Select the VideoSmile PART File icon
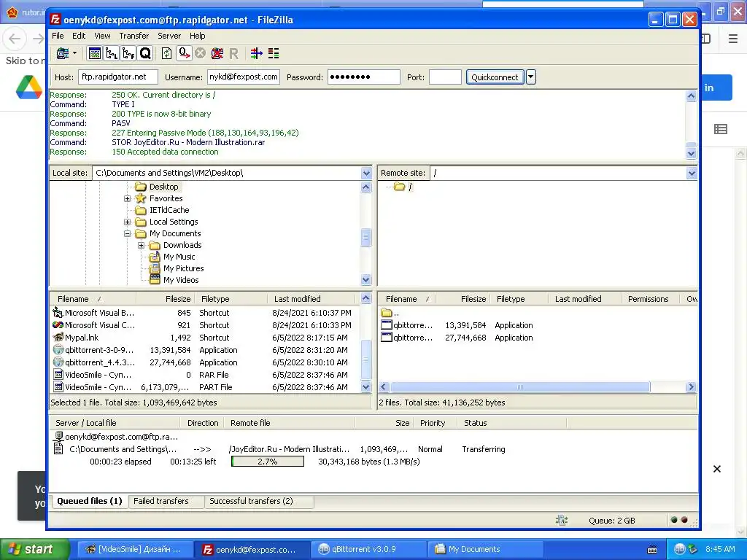 coord(58,386)
